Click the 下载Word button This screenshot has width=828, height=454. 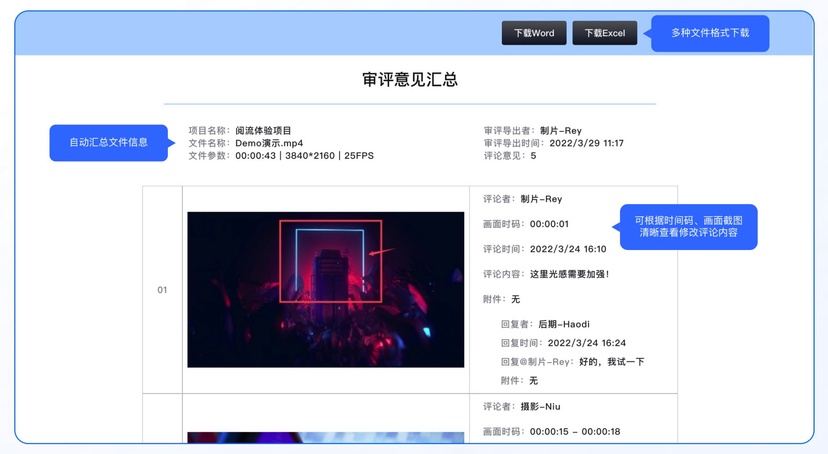pyautogui.click(x=534, y=33)
